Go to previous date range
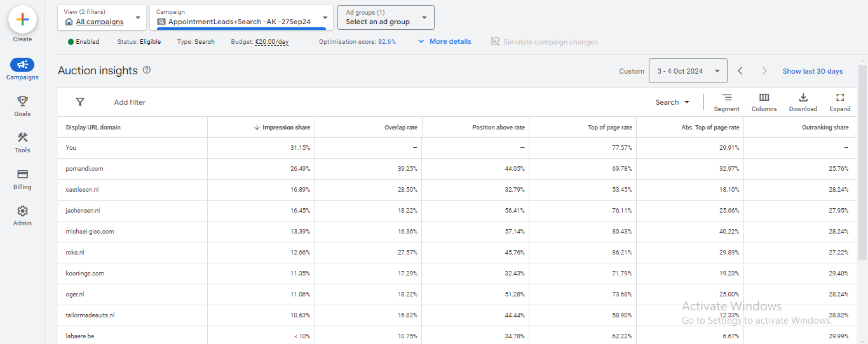This screenshot has width=868, height=344. 740,71
